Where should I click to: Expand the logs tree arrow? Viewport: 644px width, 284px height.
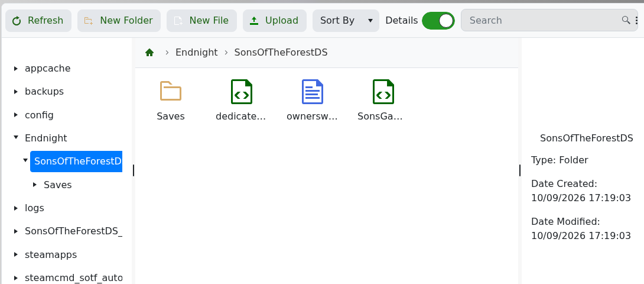(16, 208)
